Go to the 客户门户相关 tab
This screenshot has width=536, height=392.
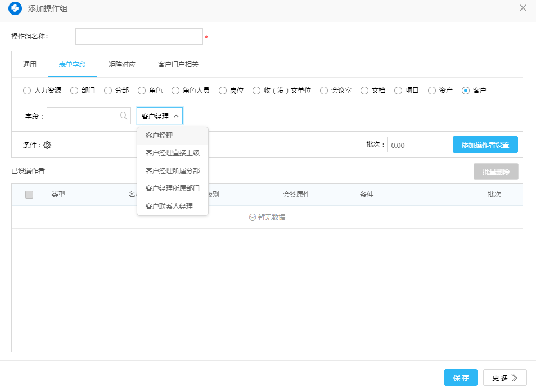tap(178, 65)
